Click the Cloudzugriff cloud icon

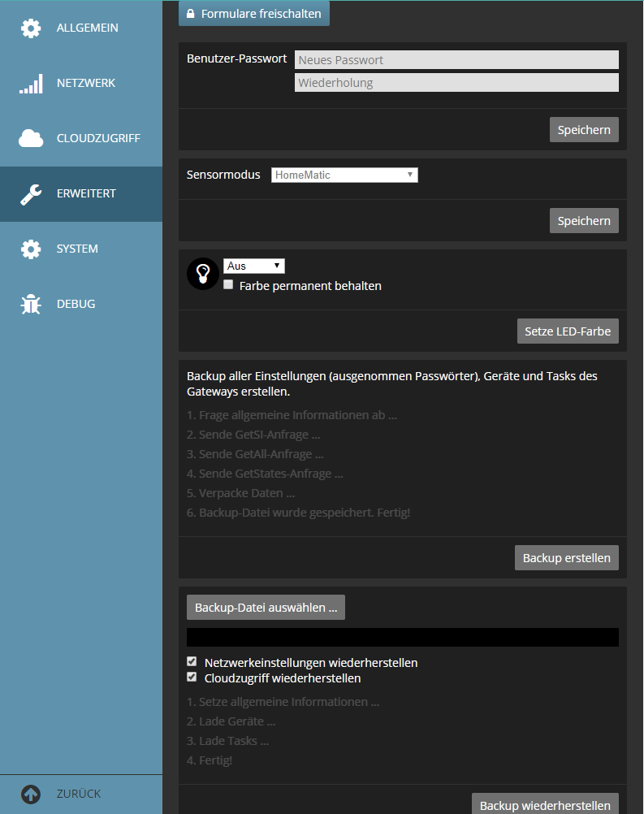point(31,139)
